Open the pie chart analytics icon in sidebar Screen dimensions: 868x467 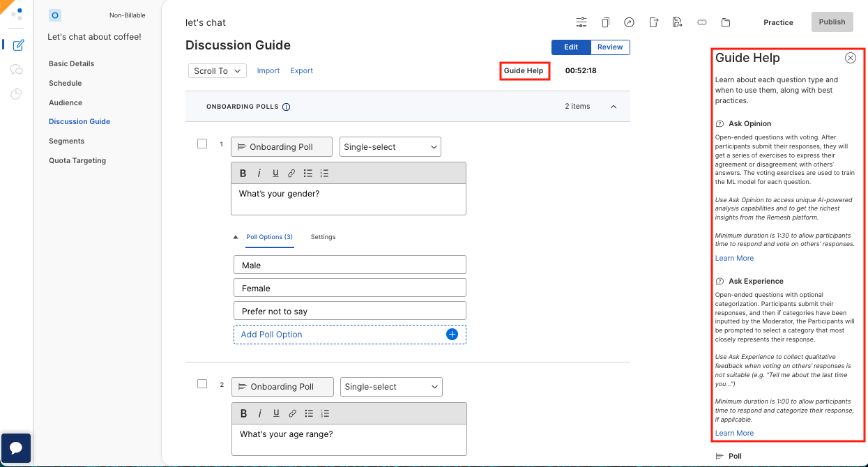(17, 93)
